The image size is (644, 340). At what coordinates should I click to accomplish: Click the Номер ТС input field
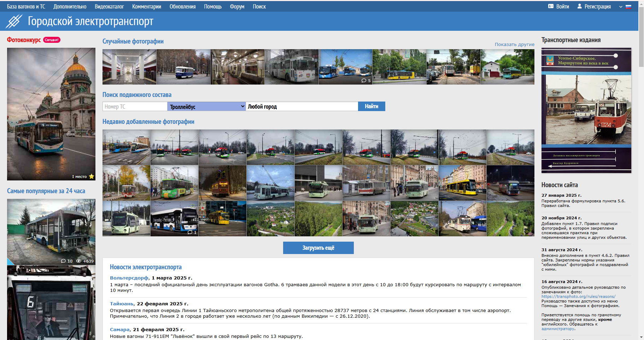[135, 106]
